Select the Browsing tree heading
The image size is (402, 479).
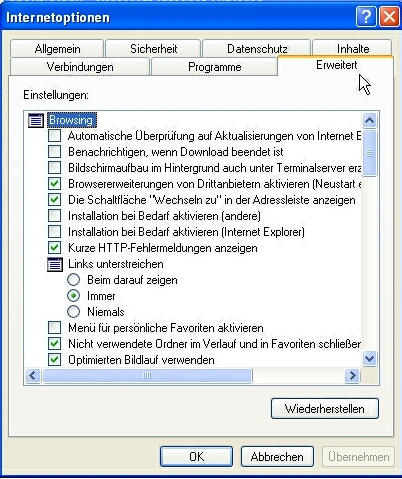(71, 120)
